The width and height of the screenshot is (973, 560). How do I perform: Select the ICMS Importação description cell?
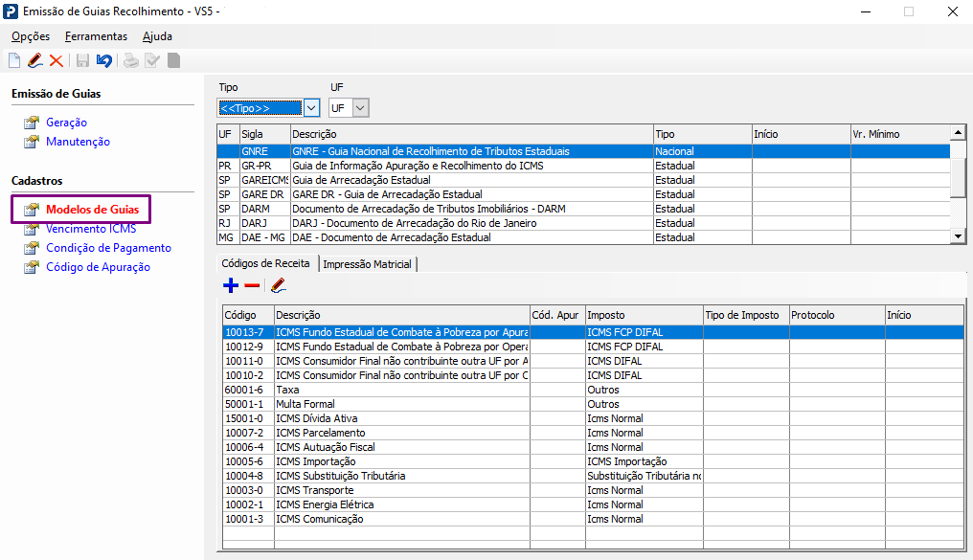402,461
